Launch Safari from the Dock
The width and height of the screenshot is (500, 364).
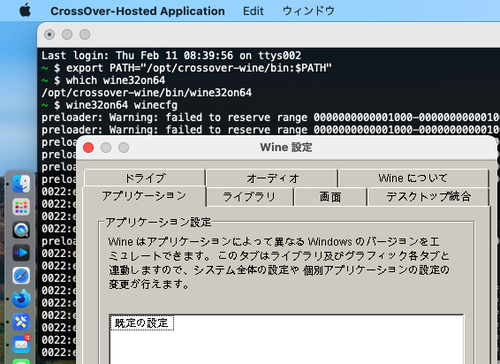(x=21, y=276)
